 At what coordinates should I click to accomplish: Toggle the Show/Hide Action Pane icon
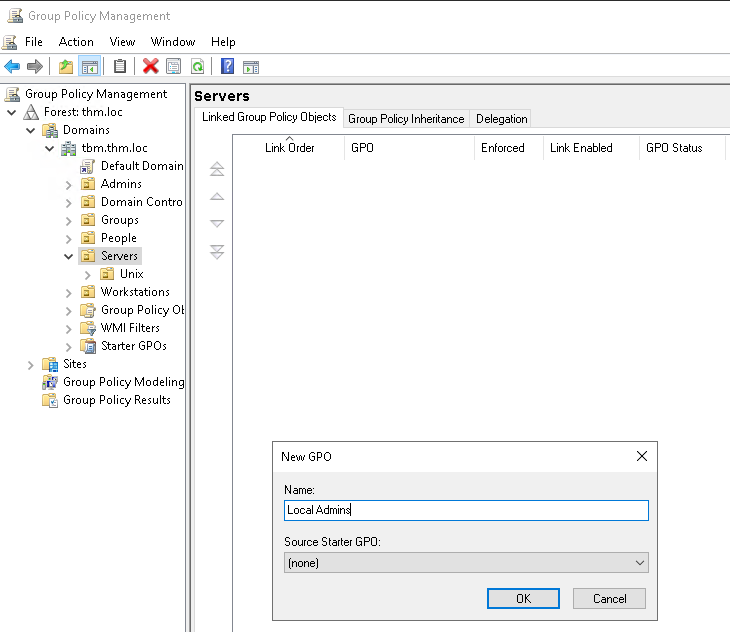pyautogui.click(x=251, y=67)
